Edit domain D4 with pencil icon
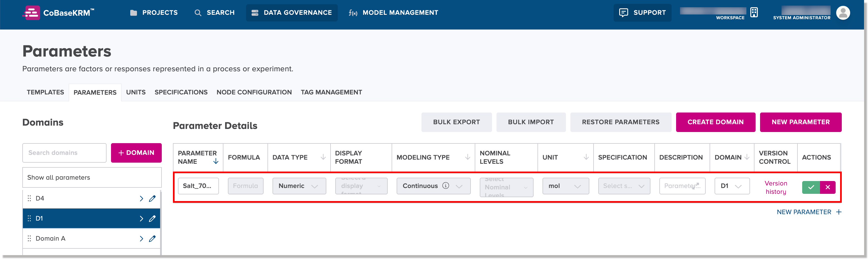 (152, 199)
